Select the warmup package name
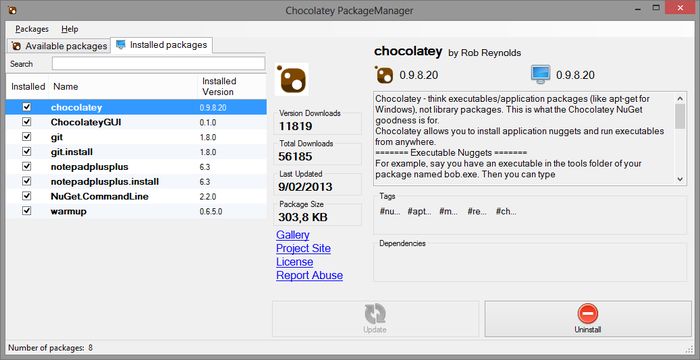Screen dimensions: 700x360 point(69,211)
